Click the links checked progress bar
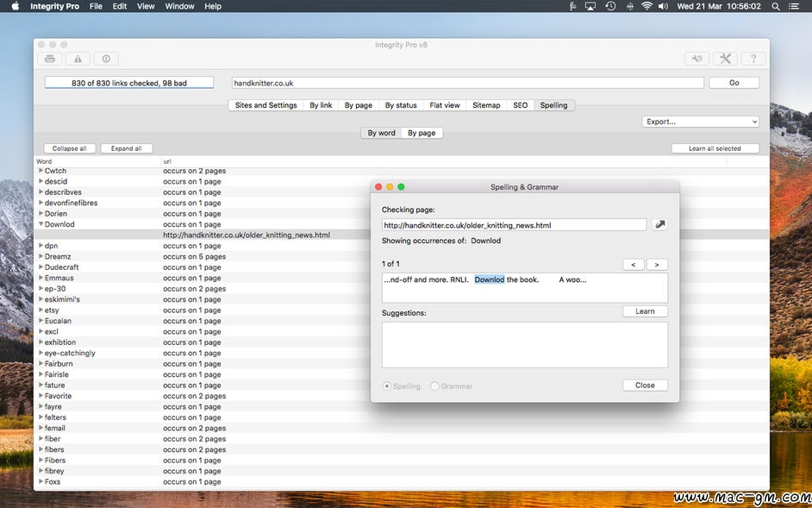Viewport: 812px width, 508px height. tap(129, 83)
